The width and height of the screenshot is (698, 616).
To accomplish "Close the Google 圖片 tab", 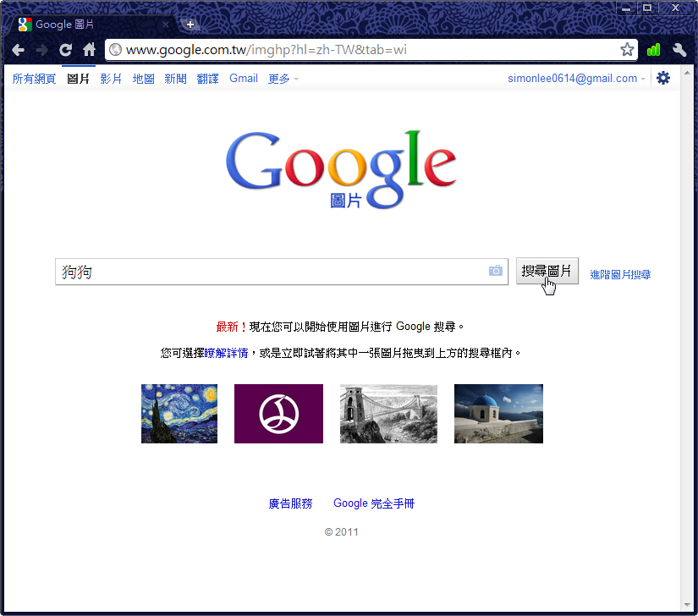I will [x=166, y=25].
